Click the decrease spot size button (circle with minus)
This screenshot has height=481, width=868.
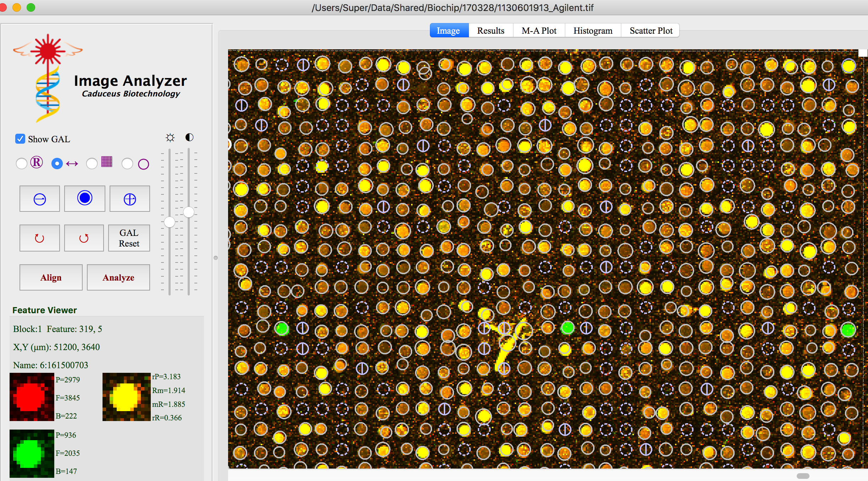point(39,199)
